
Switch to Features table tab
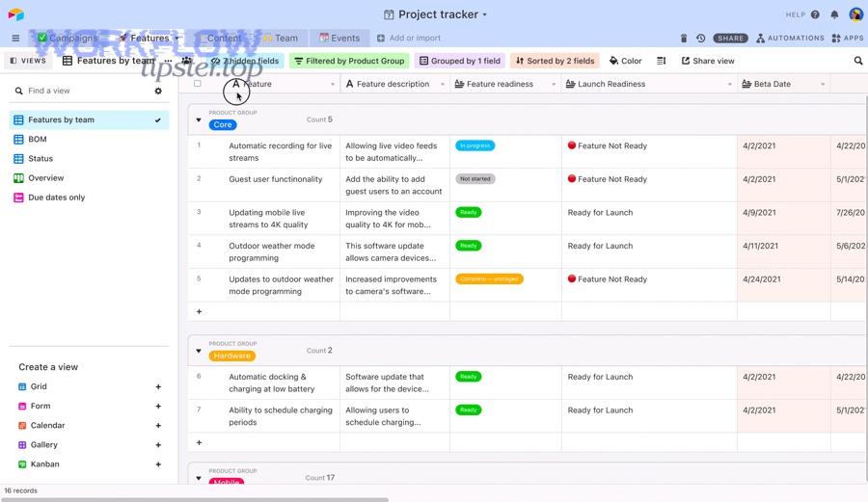click(x=149, y=39)
